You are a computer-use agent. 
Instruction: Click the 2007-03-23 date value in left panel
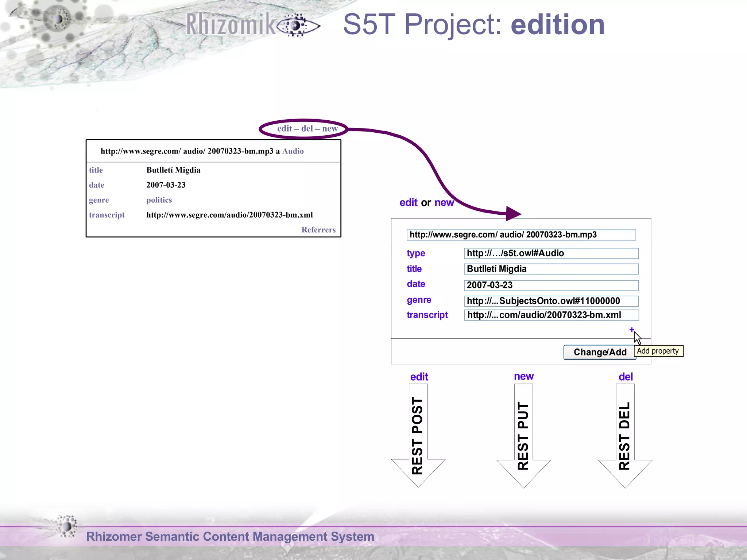[x=166, y=185]
